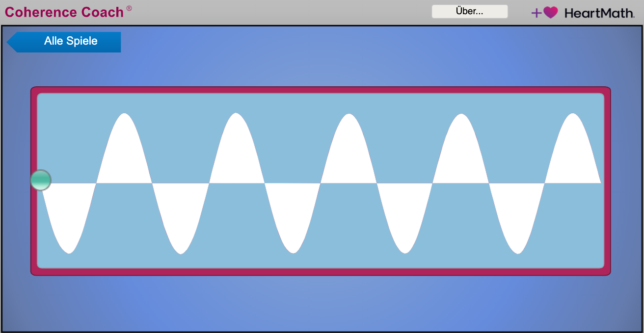Click the HeartMath logo
This screenshot has height=333, width=644.
(x=583, y=13)
